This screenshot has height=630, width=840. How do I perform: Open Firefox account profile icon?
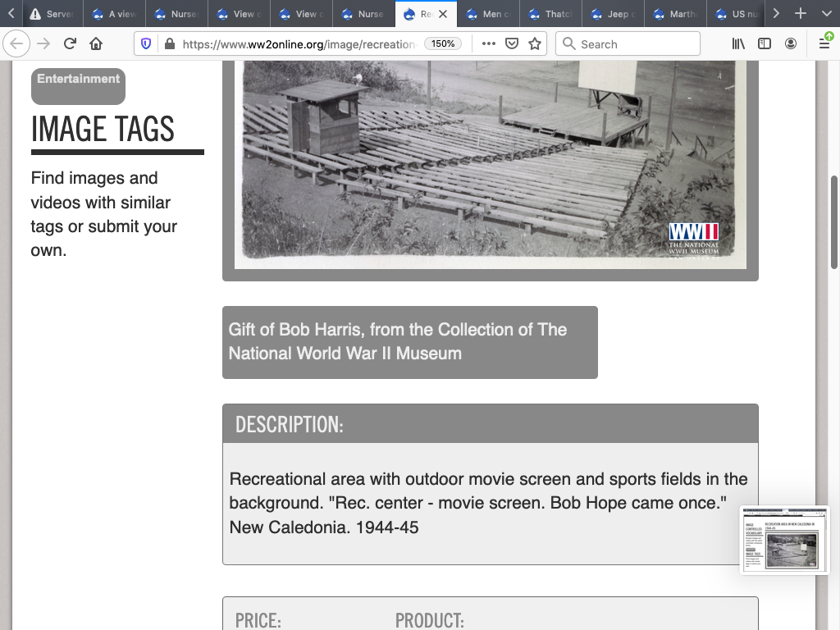click(791, 44)
